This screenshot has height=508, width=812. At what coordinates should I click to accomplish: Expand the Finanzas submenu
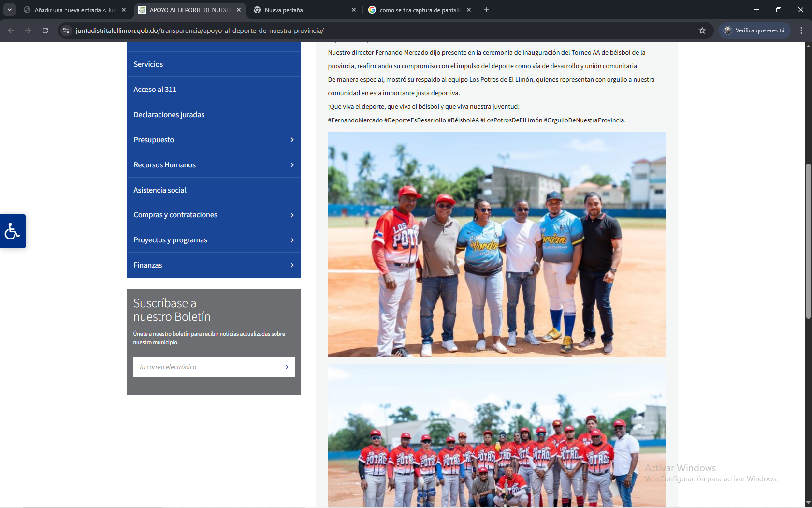click(x=292, y=265)
